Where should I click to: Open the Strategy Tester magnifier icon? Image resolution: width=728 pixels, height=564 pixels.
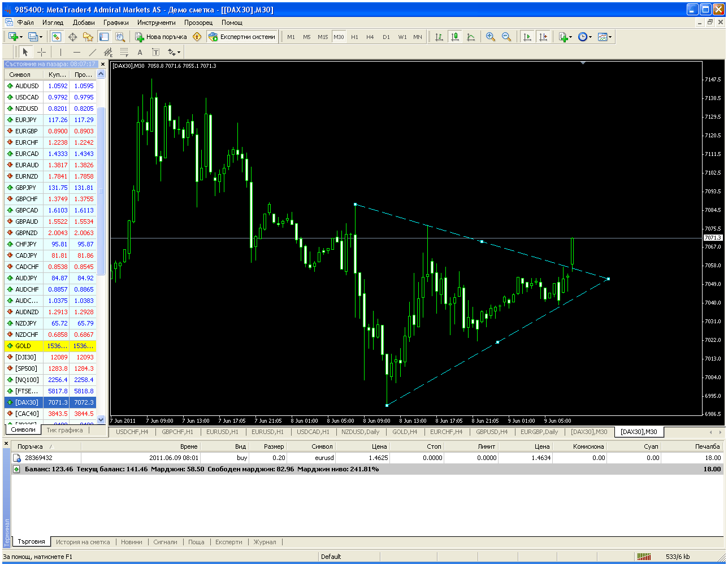tap(120, 37)
